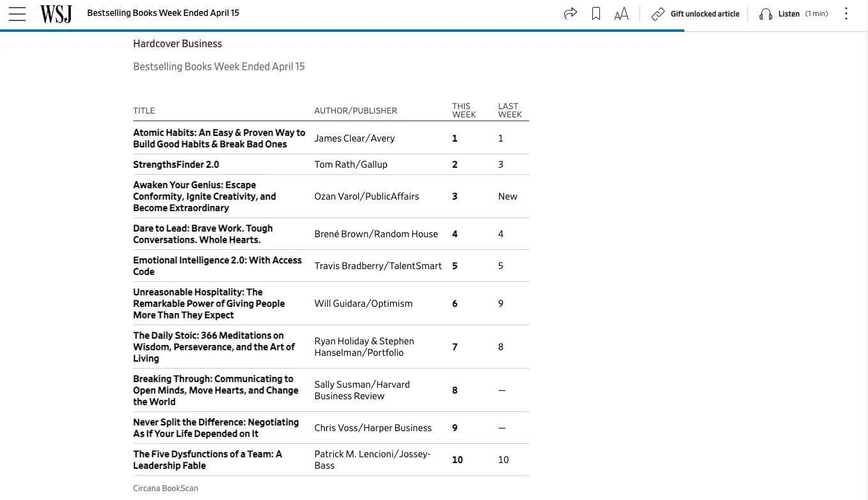This screenshot has width=868, height=500.
Task: Click author Will Guidara/Optimism
Action: tap(363, 304)
